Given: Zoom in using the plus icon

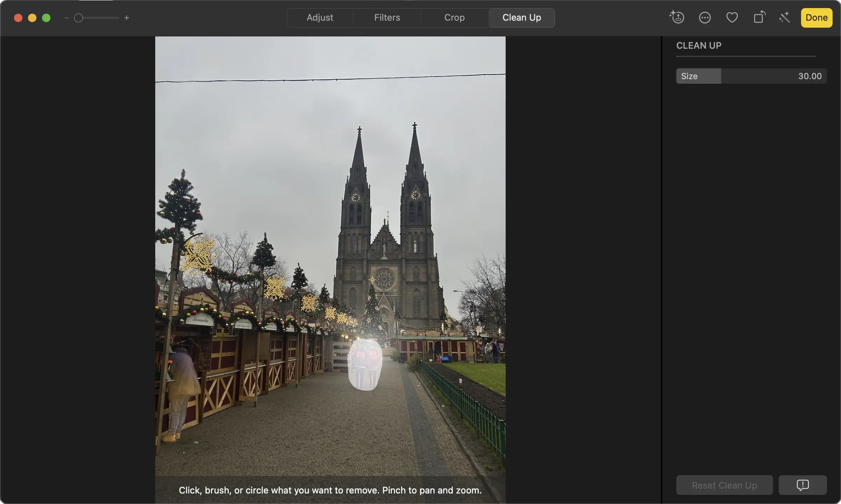Looking at the screenshot, I should point(127,18).
